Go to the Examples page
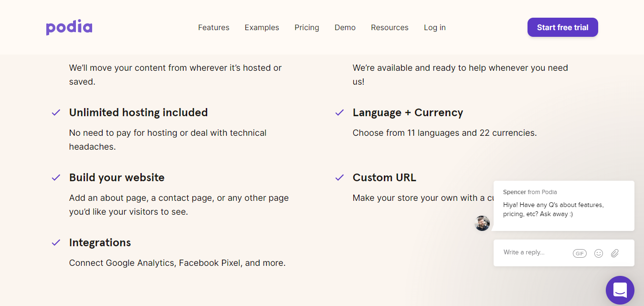Image resolution: width=644 pixels, height=306 pixels. tap(262, 28)
